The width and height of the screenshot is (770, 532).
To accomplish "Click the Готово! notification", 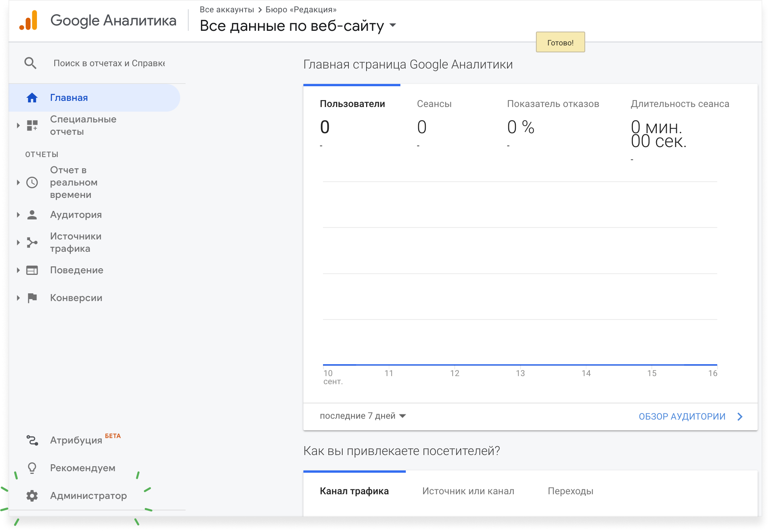I will [x=560, y=42].
